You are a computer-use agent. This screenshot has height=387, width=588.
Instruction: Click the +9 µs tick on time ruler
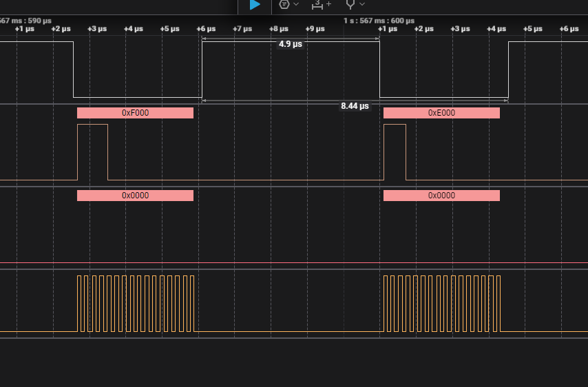pos(314,29)
